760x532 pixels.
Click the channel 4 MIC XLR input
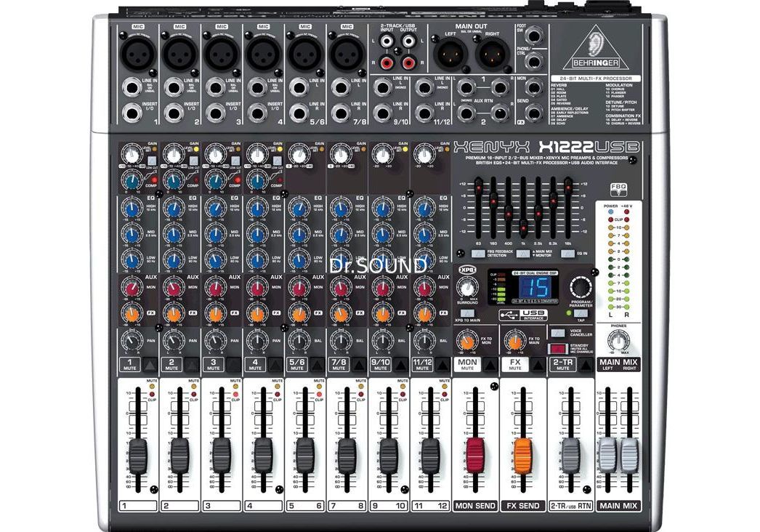[264, 53]
